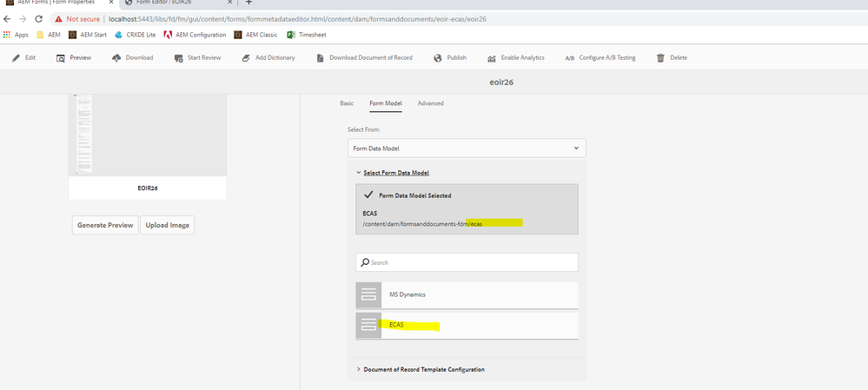Open the CRXDE Lite bookmark
Screen dimensions: 868x390
[136, 35]
